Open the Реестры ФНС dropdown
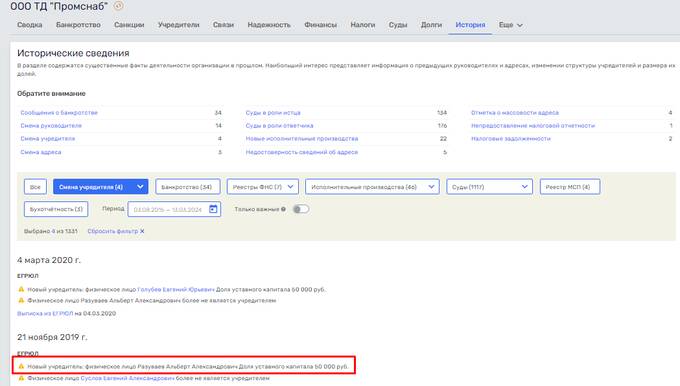 pyautogui.click(x=291, y=186)
